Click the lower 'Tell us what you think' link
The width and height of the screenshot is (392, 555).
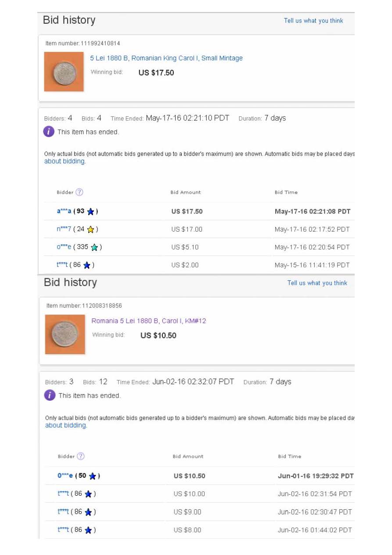click(x=317, y=283)
